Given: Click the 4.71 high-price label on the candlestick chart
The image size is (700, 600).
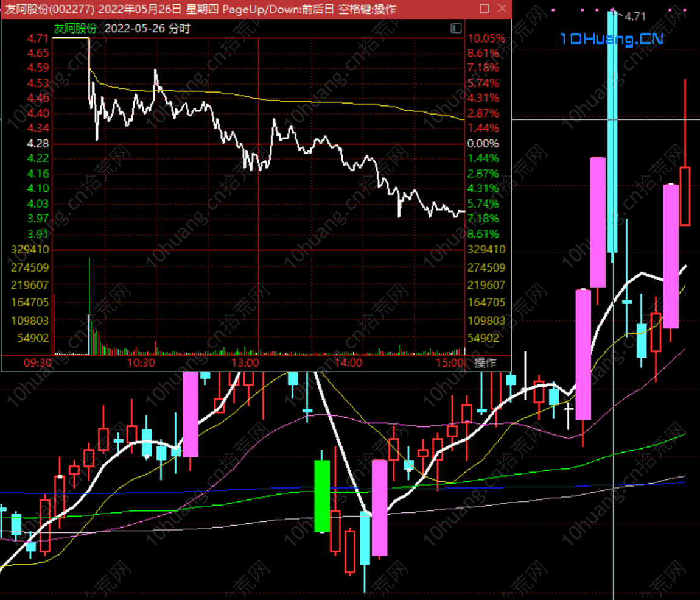Looking at the screenshot, I should [x=635, y=16].
